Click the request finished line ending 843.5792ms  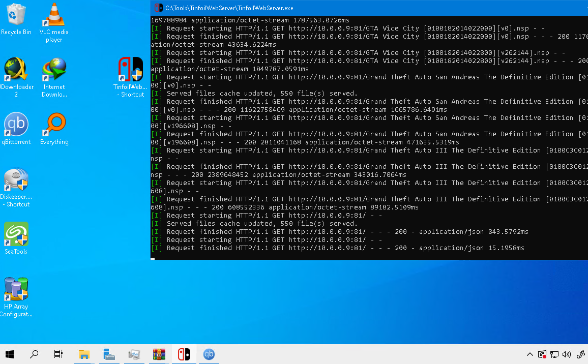coord(340,232)
